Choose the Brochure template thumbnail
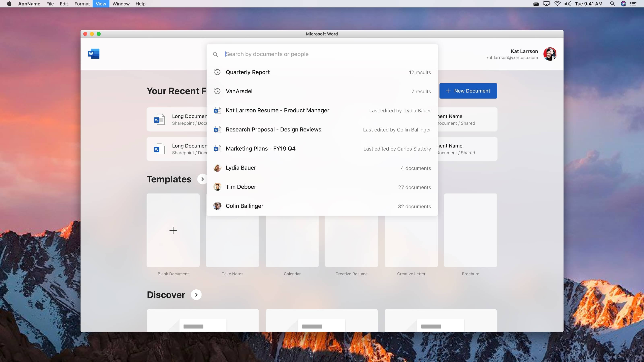 470,230
